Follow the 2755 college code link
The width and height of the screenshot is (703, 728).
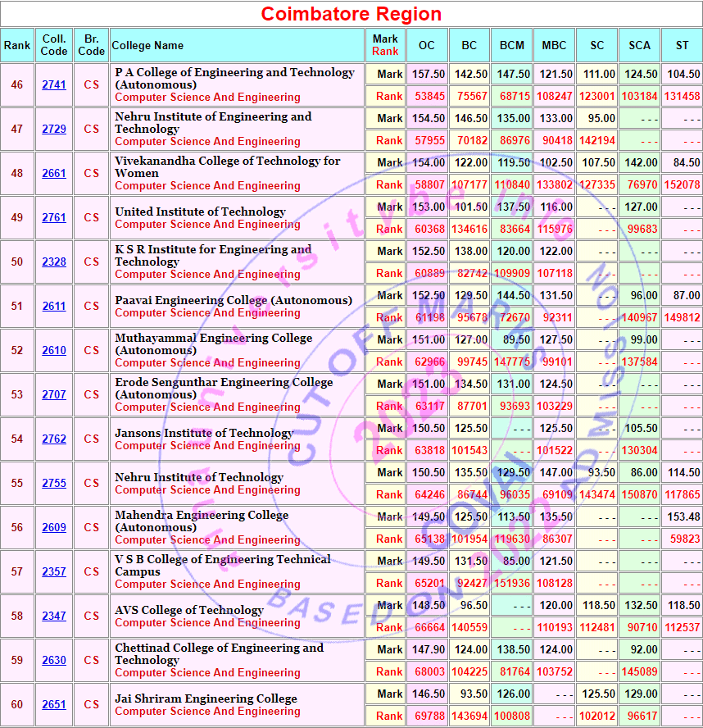pyautogui.click(x=54, y=484)
